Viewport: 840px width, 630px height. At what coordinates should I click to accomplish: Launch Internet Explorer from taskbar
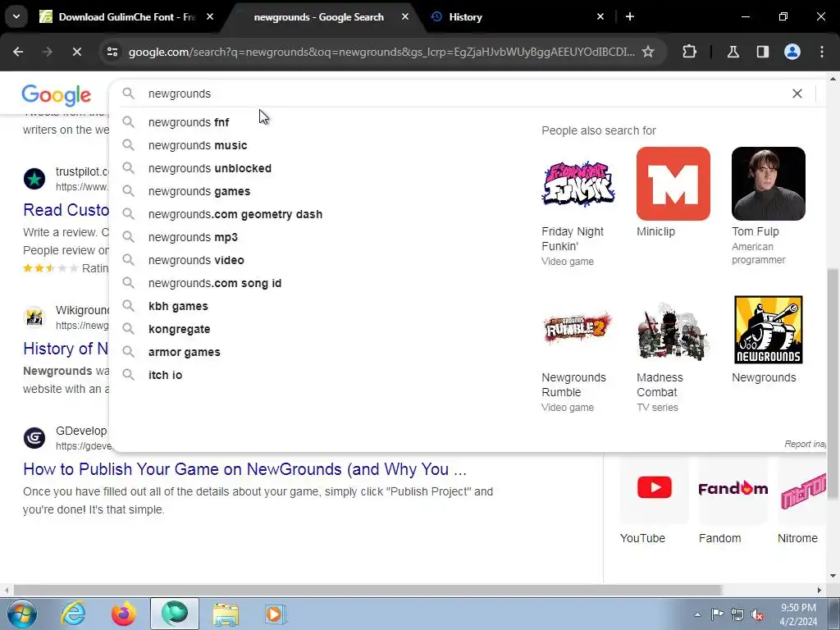coord(73,614)
